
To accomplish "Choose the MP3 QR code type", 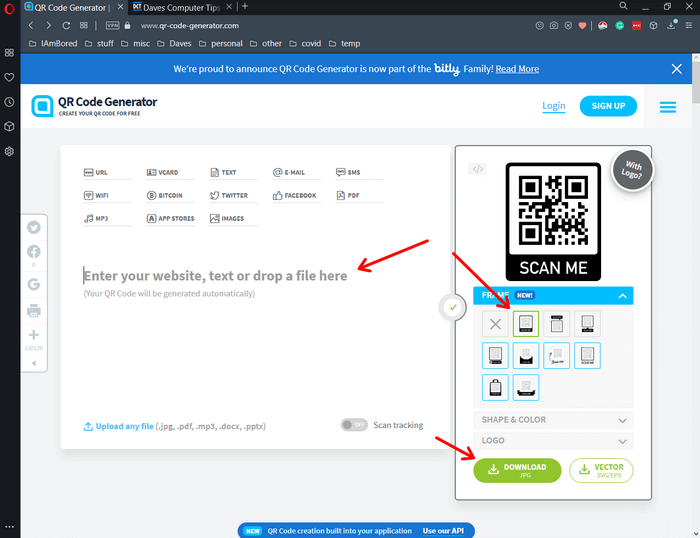I will point(107,219).
